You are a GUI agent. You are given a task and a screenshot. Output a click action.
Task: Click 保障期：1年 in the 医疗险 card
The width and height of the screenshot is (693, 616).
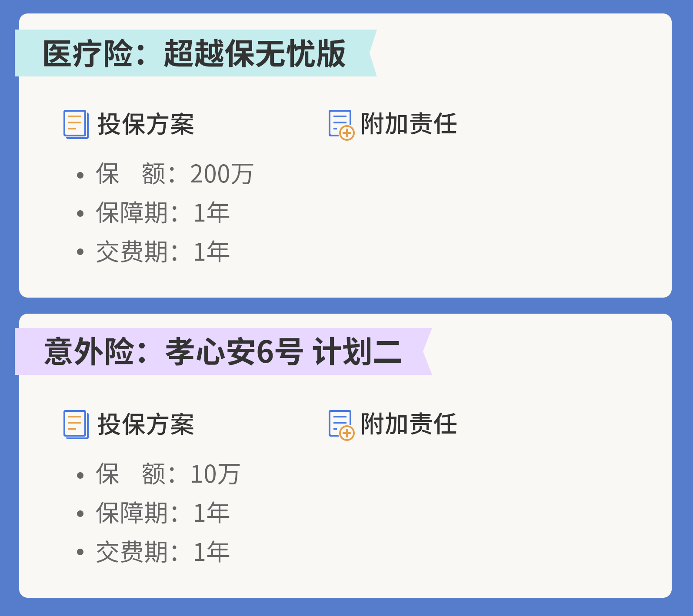click(163, 213)
